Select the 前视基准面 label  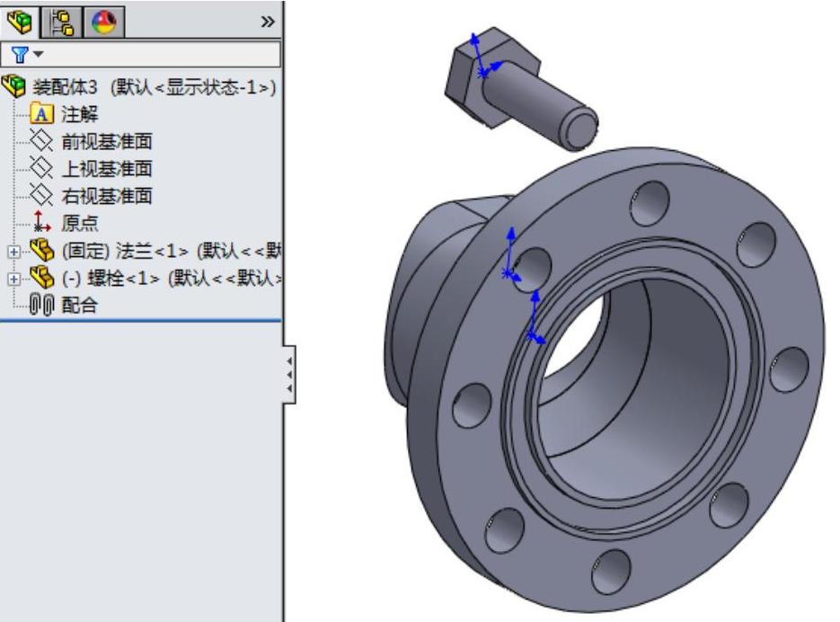point(107,141)
